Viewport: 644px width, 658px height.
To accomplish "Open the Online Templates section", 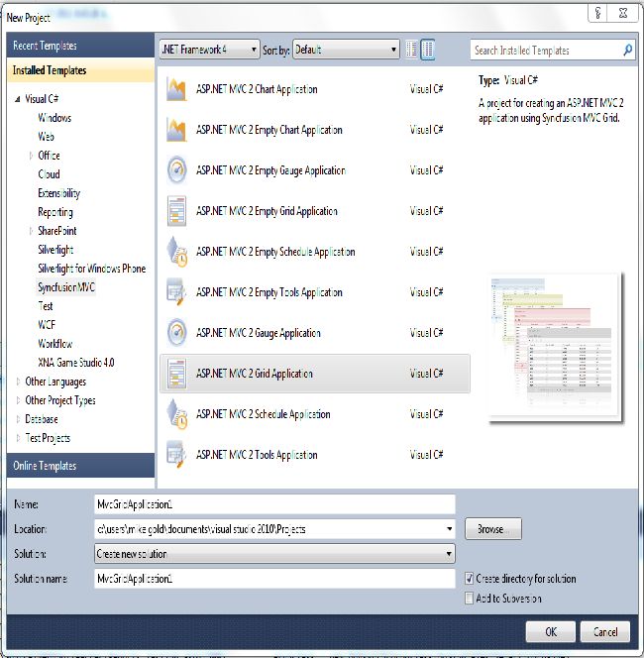I will [80, 466].
